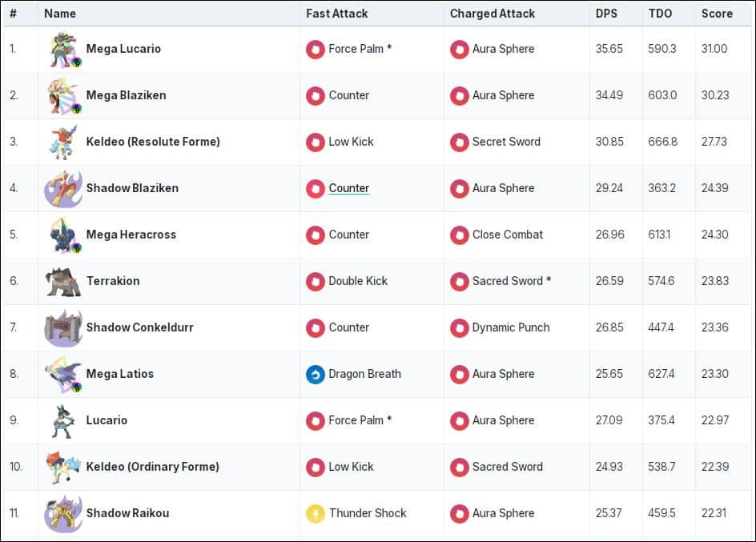Click the Mega Lucario sprite icon
This screenshot has width=756, height=542.
pyautogui.click(x=63, y=50)
